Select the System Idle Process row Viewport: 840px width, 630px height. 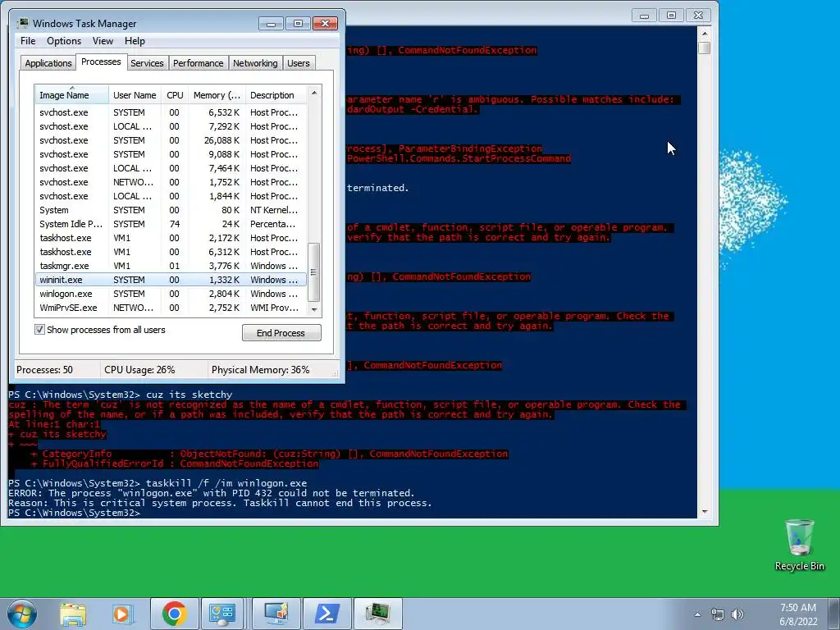(x=171, y=224)
